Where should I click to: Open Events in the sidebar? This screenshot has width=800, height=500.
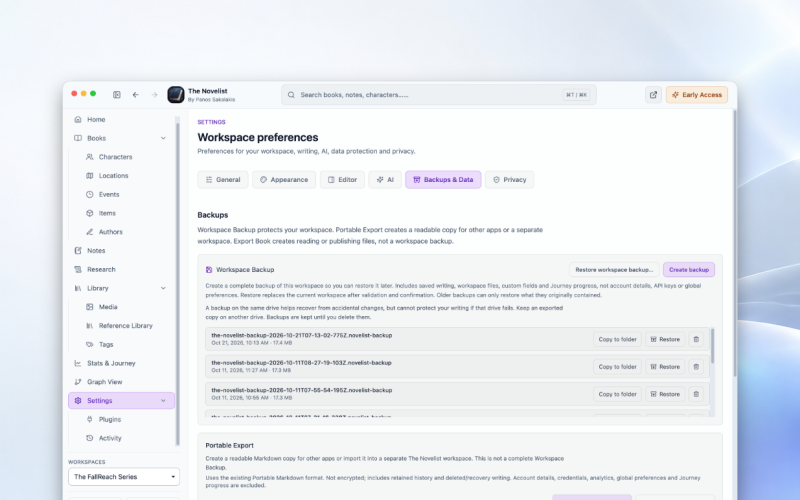point(127,194)
